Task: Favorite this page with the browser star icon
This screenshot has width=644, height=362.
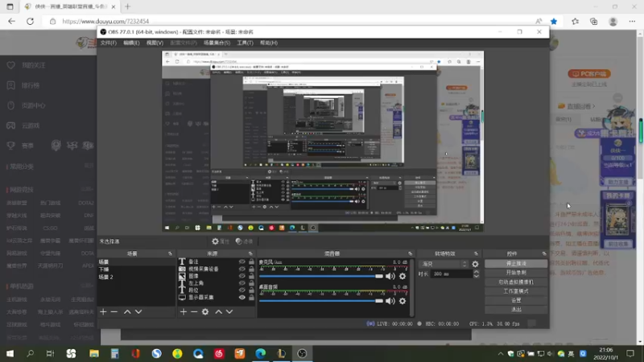Action: (554, 22)
